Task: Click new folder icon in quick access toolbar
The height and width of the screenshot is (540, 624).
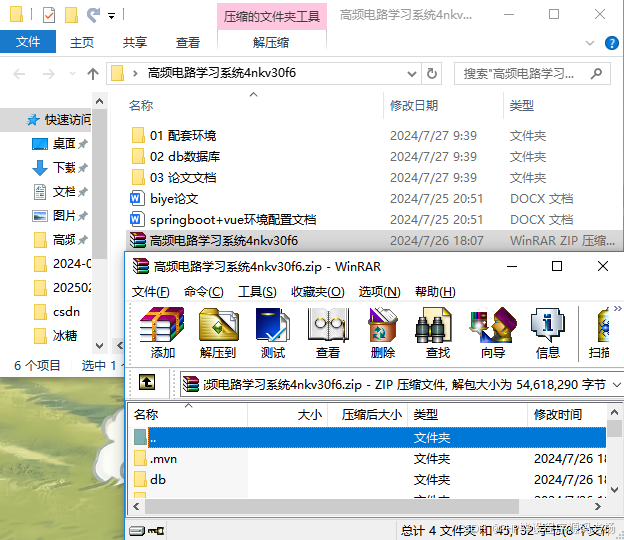Action: 71,15
